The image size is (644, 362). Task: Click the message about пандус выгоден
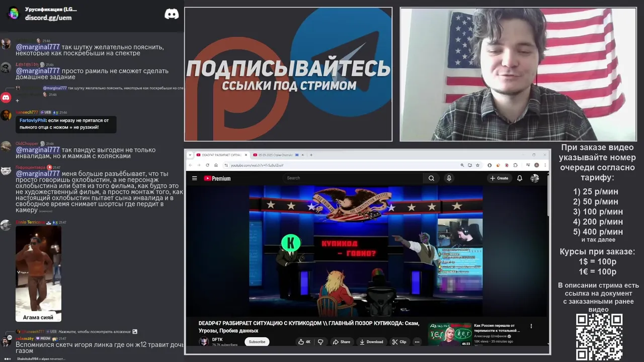coord(86,153)
